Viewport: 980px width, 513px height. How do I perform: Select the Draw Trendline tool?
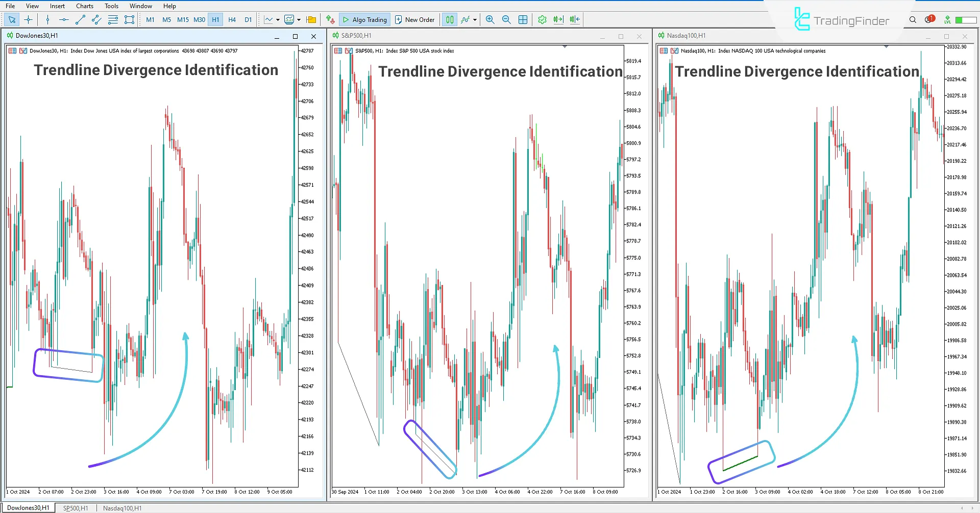click(80, 19)
